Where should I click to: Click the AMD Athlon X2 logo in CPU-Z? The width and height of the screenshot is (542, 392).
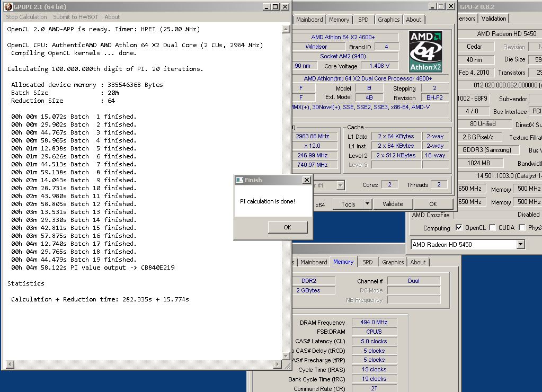tap(425, 51)
